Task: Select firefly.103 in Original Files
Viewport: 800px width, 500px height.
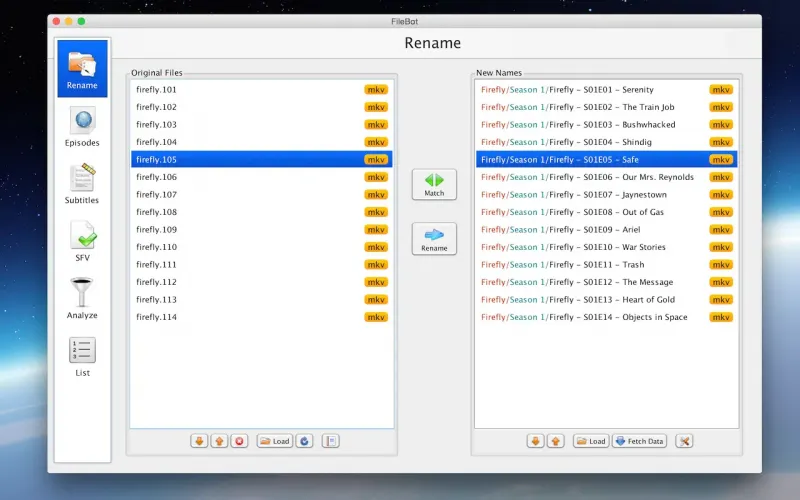Action: pos(262,124)
